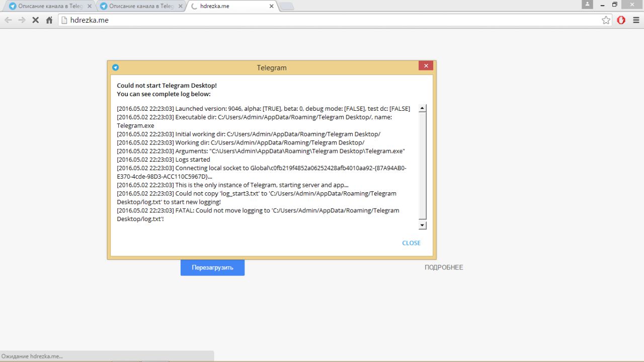This screenshot has height=362, width=644.
Task: Close the first Telegram channel tab
Action: pos(90,7)
